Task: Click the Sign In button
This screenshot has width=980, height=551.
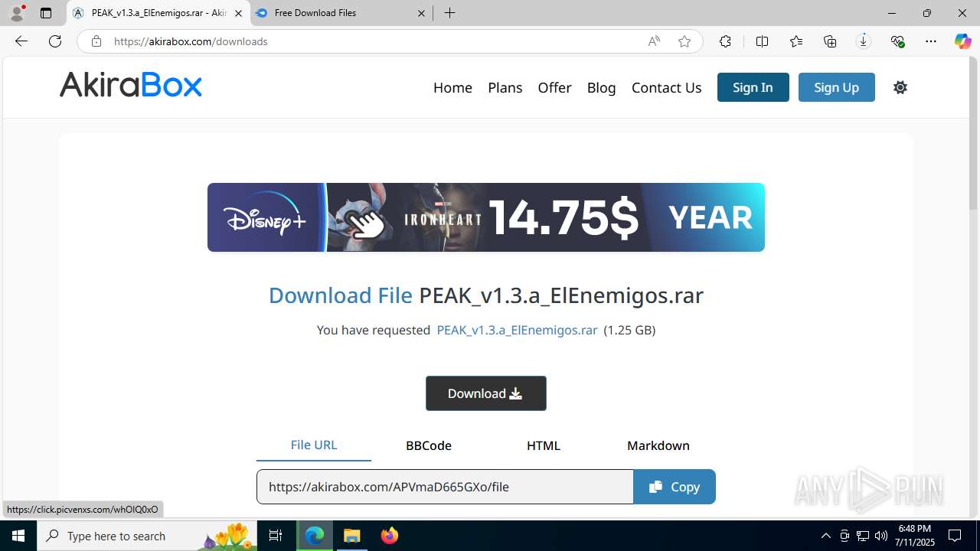Action: click(753, 87)
